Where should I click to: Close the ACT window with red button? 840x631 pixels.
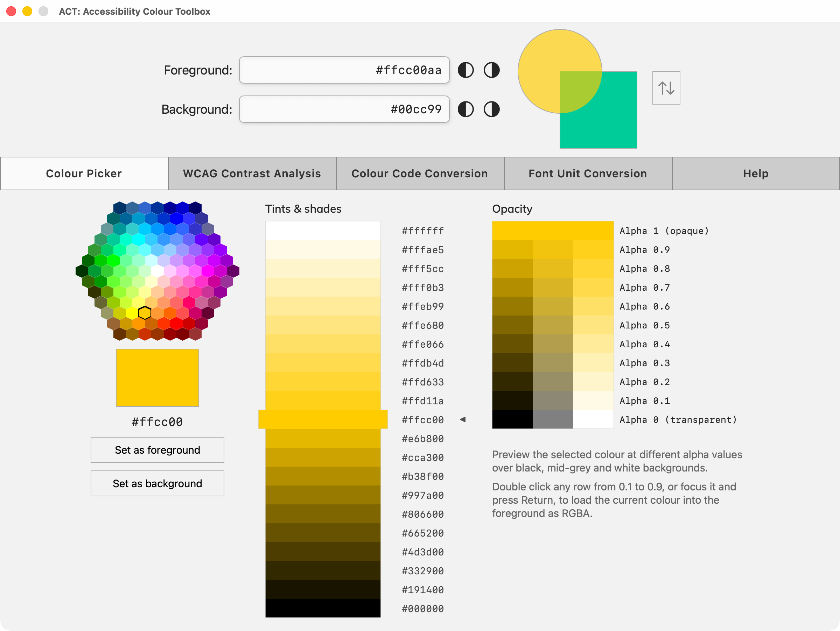[12, 12]
